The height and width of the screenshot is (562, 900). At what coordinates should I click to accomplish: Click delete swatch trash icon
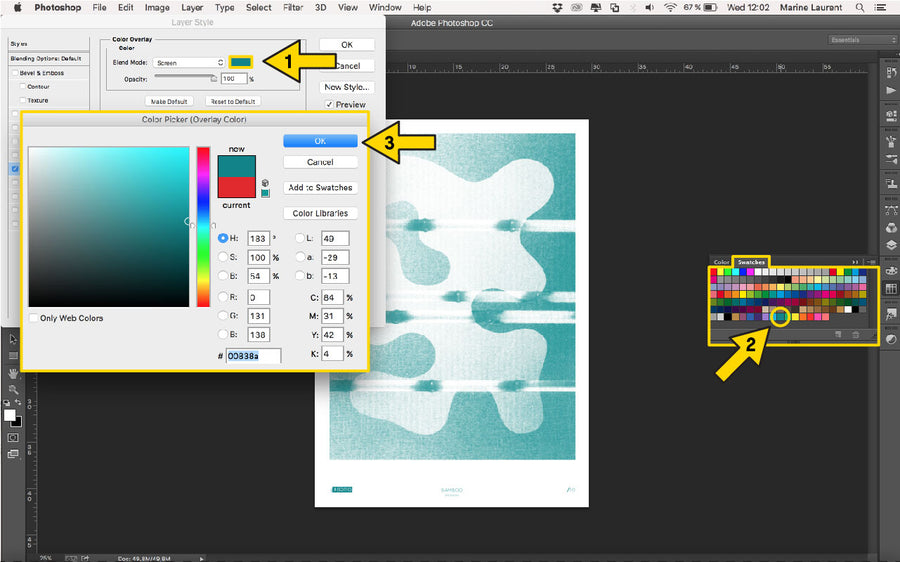coord(855,334)
